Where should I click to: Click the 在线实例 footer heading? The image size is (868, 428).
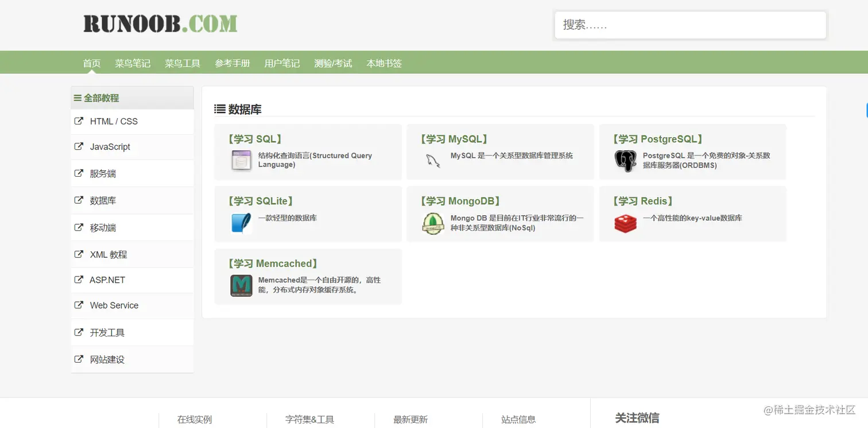(195, 419)
